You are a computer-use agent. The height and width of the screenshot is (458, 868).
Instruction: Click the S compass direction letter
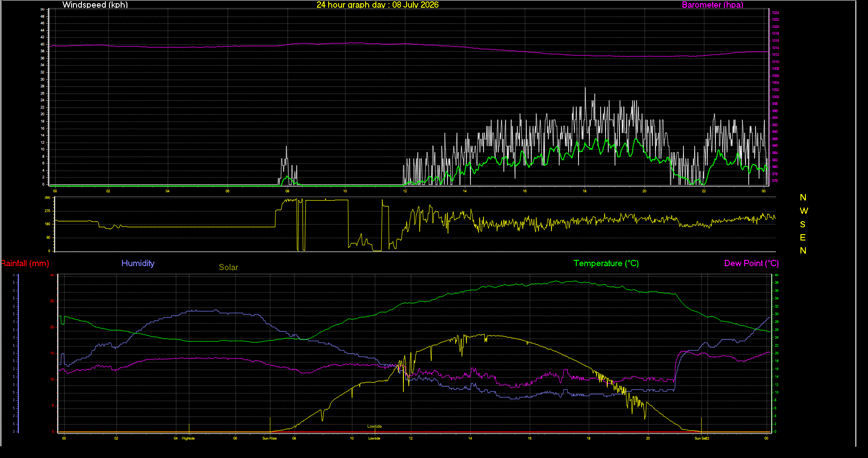tap(803, 224)
